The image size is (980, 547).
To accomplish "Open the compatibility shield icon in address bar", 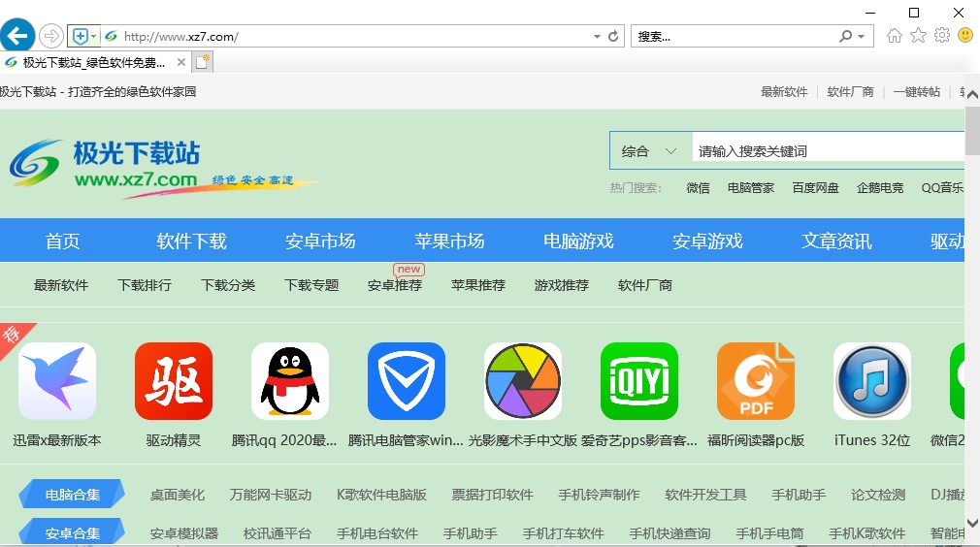I will click(80, 37).
